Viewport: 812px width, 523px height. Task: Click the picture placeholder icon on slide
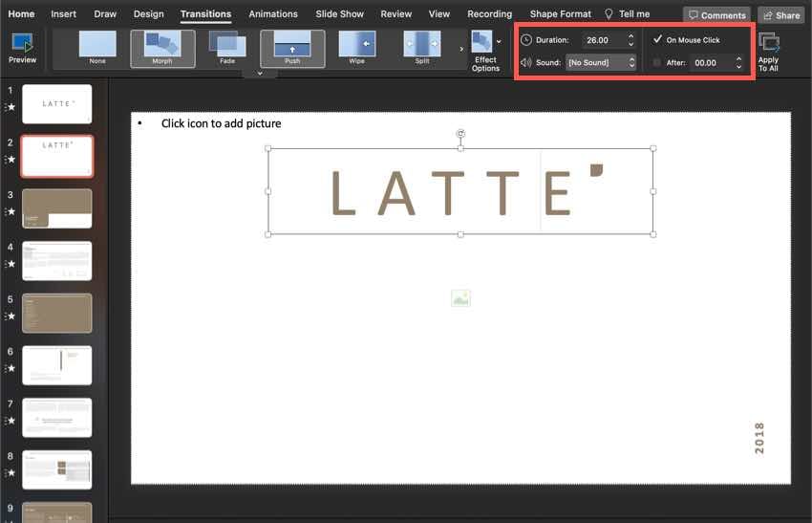[460, 299]
